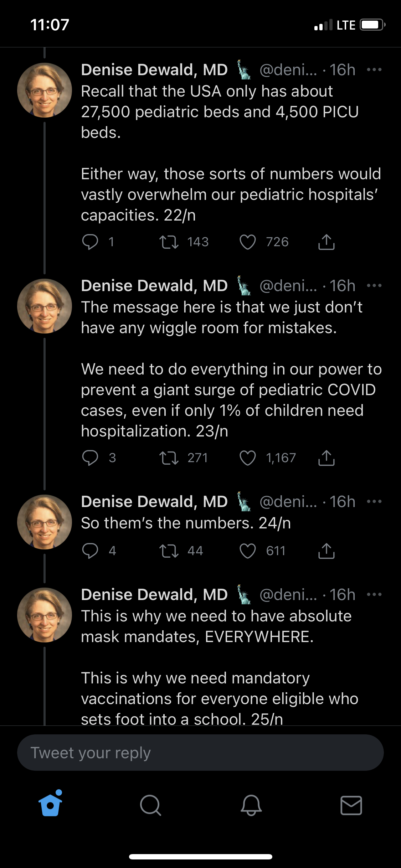Retweet the "So them's the numbers" tweet
401x868 pixels.
169,551
